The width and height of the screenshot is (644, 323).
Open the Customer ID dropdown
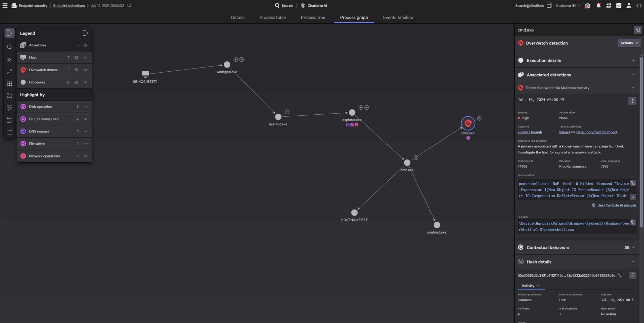pyautogui.click(x=568, y=5)
